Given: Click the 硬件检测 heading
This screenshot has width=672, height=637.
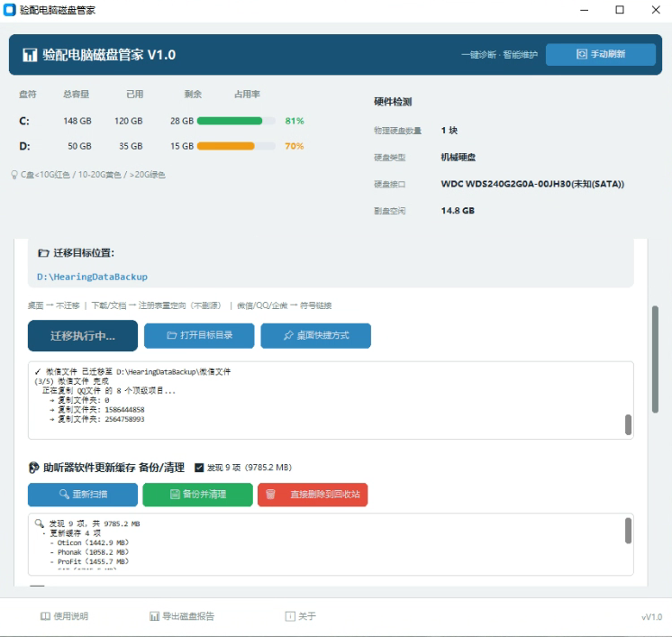Looking at the screenshot, I should tap(393, 102).
